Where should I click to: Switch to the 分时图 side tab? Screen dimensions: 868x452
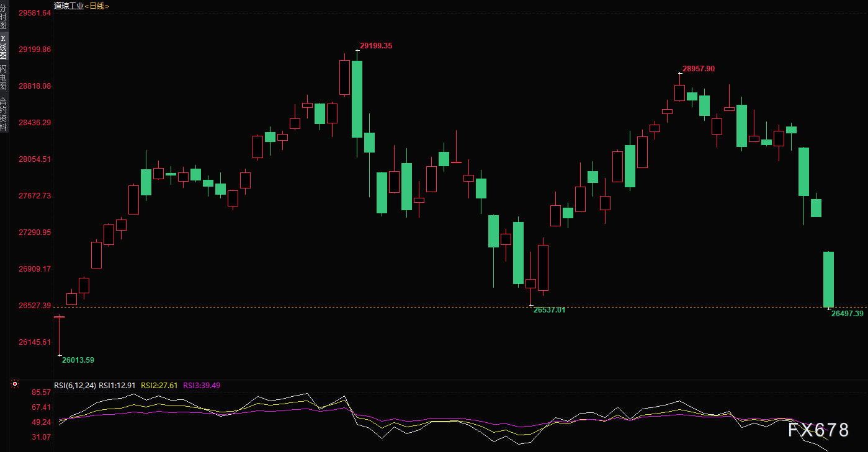tap(4, 17)
